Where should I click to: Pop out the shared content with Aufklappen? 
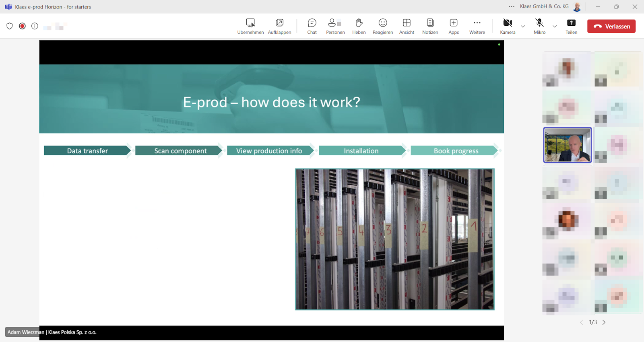point(279,26)
